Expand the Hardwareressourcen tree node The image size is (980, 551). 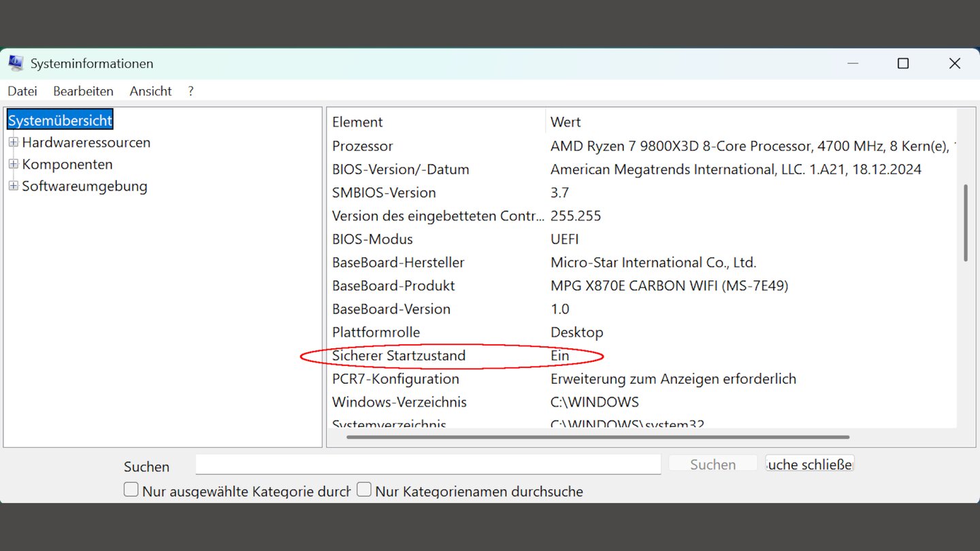coord(13,143)
